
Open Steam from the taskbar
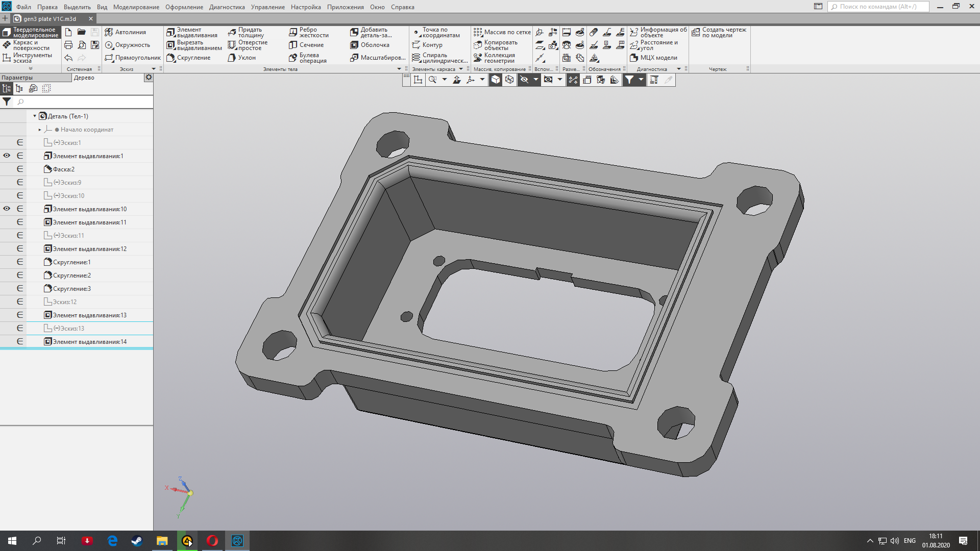click(137, 541)
